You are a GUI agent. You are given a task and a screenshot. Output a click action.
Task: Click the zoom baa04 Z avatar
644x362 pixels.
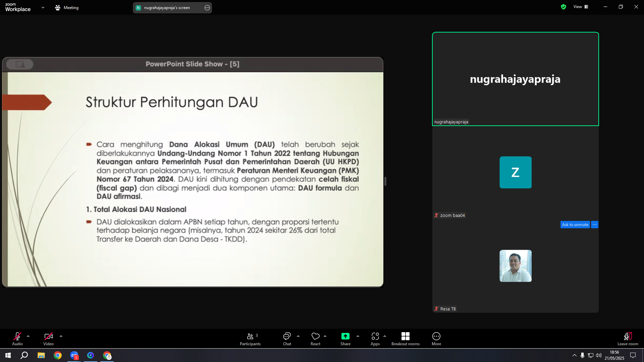516,172
